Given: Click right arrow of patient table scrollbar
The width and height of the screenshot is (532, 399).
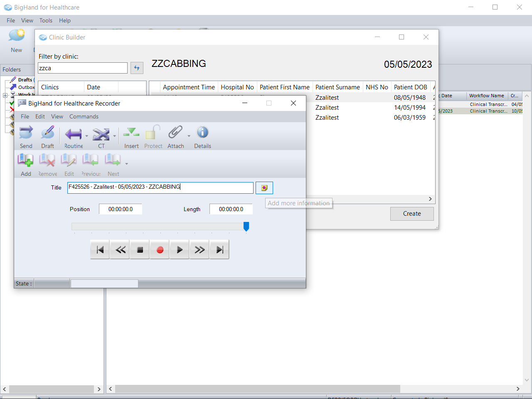Looking at the screenshot, I should 430,199.
